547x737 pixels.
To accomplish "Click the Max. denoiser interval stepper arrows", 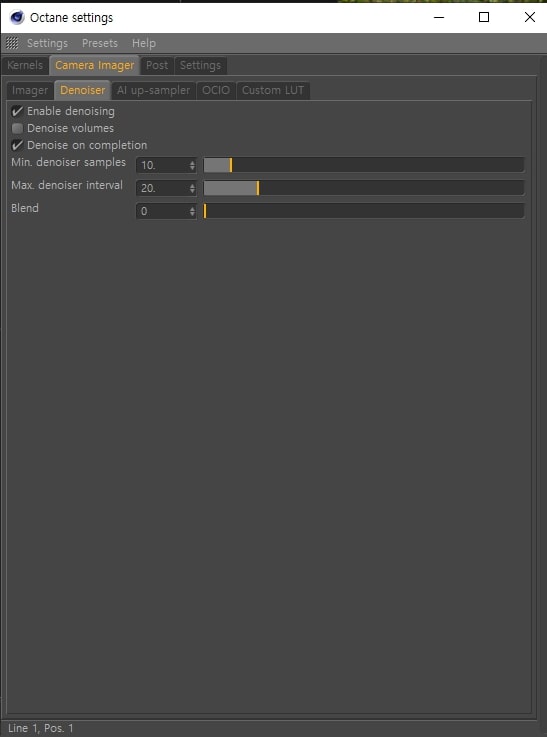I will click(192, 188).
